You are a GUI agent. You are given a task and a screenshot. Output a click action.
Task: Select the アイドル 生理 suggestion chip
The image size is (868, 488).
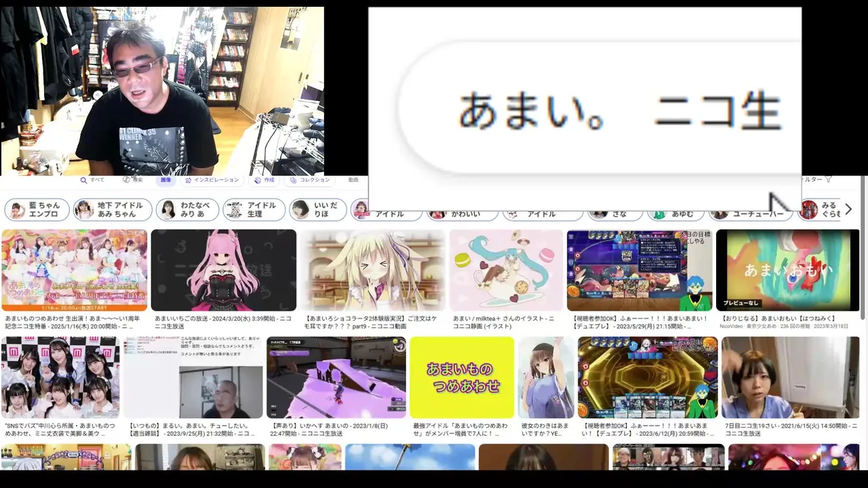click(x=254, y=209)
